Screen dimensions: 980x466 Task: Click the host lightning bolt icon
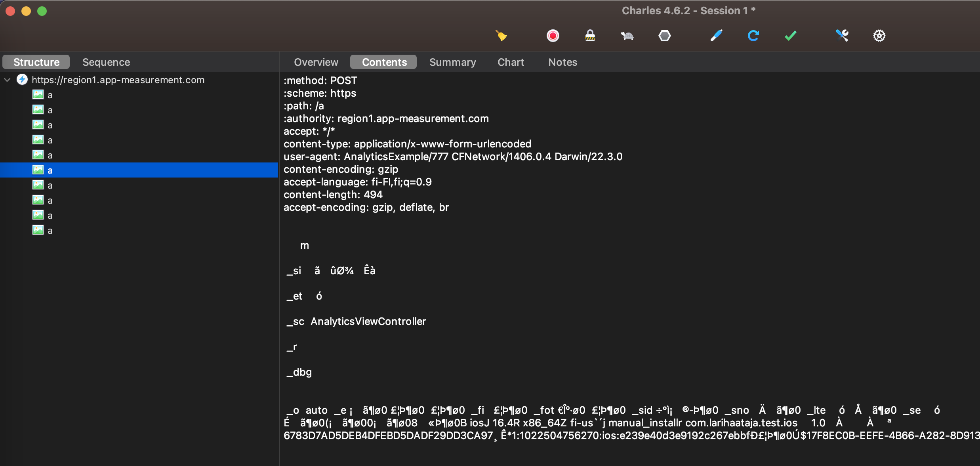22,80
